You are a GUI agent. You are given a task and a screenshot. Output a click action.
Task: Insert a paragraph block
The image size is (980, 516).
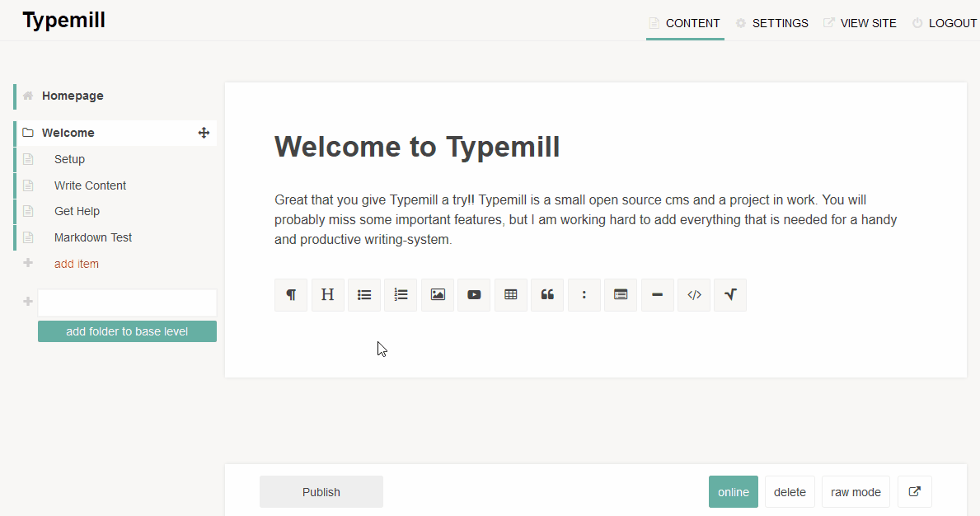(x=291, y=295)
